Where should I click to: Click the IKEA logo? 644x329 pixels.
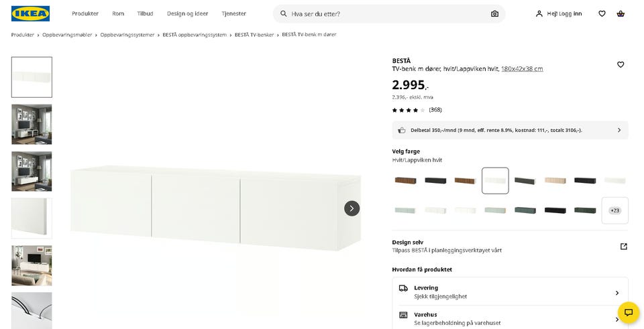point(30,13)
